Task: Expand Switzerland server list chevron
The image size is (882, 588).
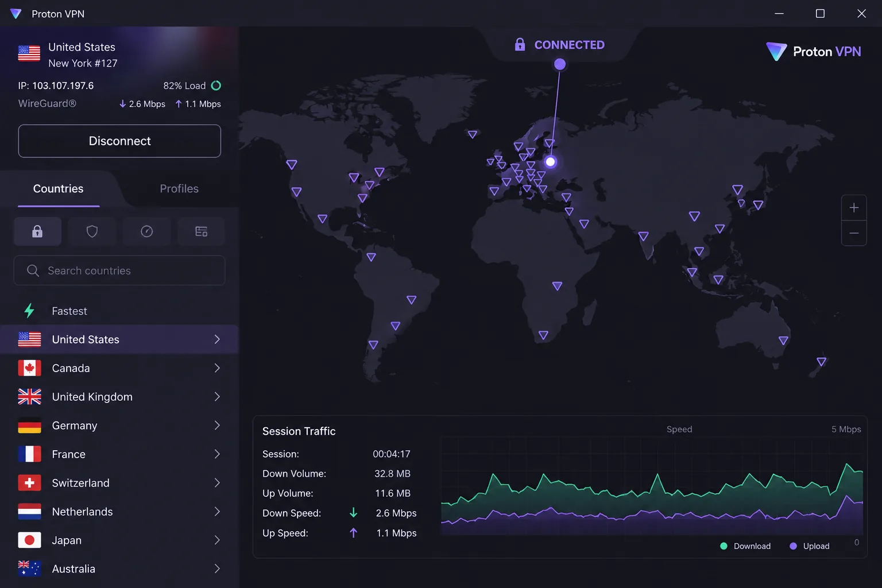Action: (x=217, y=483)
